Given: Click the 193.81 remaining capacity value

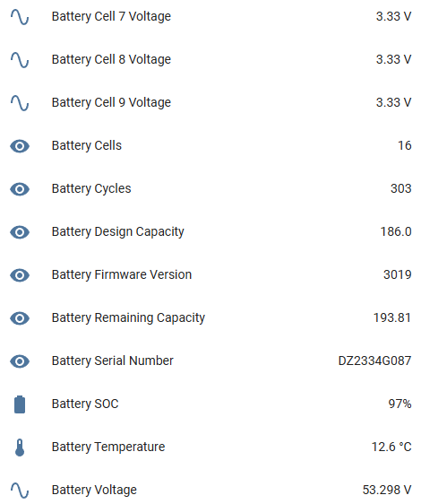Looking at the screenshot, I should (391, 317).
